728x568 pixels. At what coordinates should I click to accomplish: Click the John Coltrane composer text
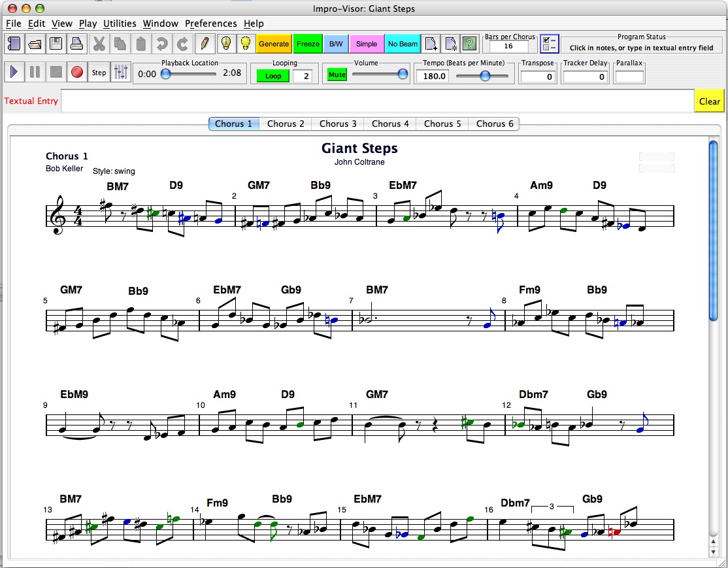pyautogui.click(x=359, y=162)
